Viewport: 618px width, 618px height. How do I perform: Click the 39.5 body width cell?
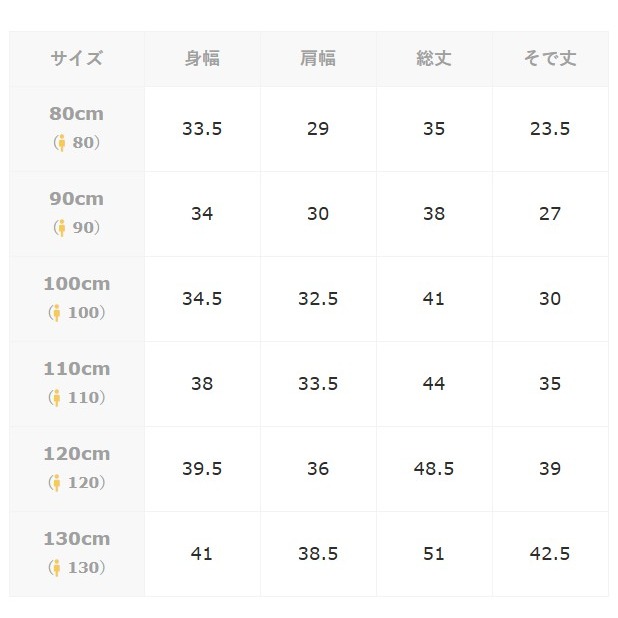(202, 469)
